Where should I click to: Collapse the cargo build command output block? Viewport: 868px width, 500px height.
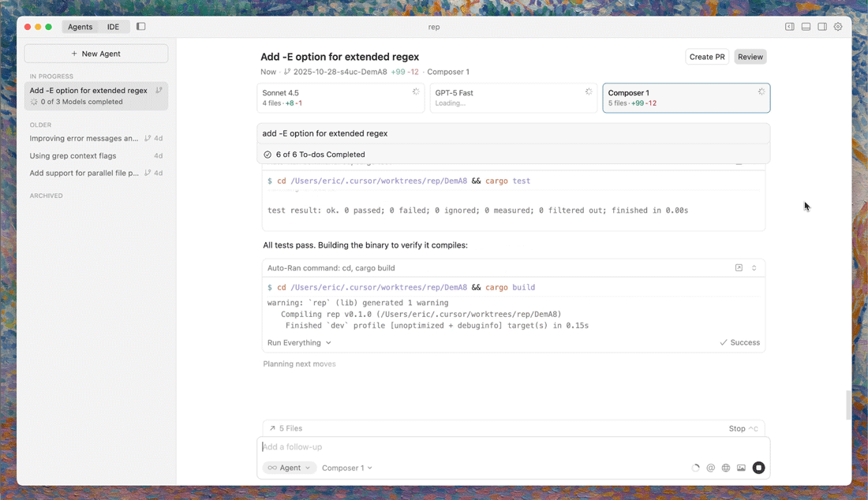(x=754, y=268)
